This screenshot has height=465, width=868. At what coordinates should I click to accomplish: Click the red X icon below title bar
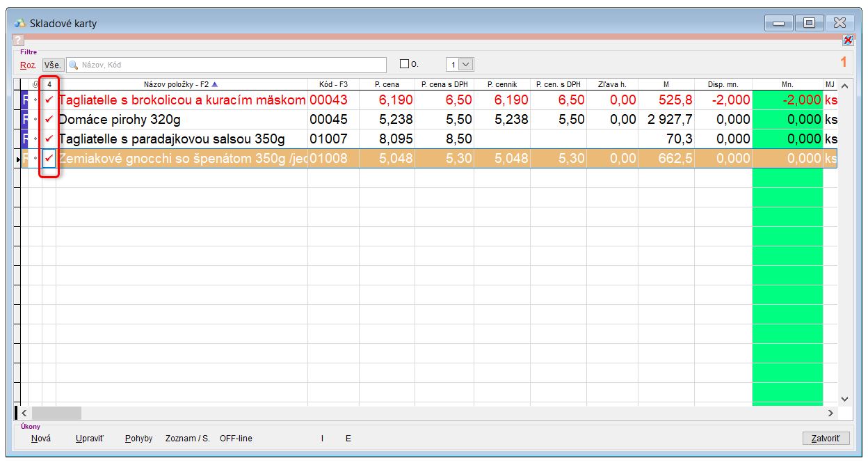pyautogui.click(x=848, y=40)
